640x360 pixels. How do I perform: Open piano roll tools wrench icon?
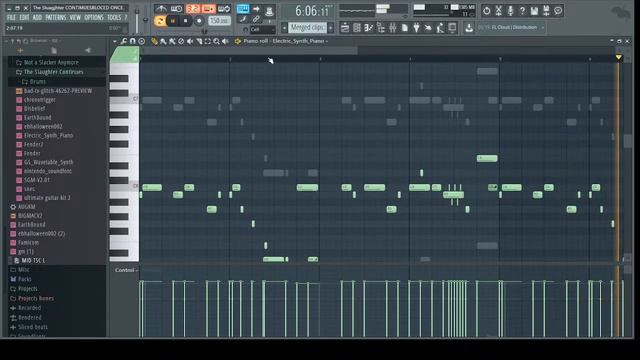124,41
